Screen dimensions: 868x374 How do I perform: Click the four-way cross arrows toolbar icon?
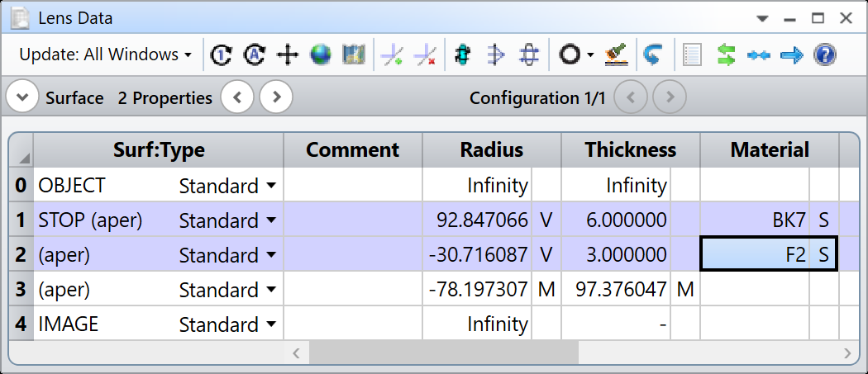point(287,55)
